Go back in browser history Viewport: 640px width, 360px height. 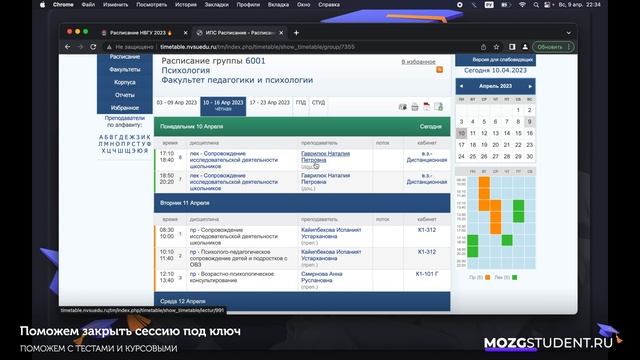(68, 47)
